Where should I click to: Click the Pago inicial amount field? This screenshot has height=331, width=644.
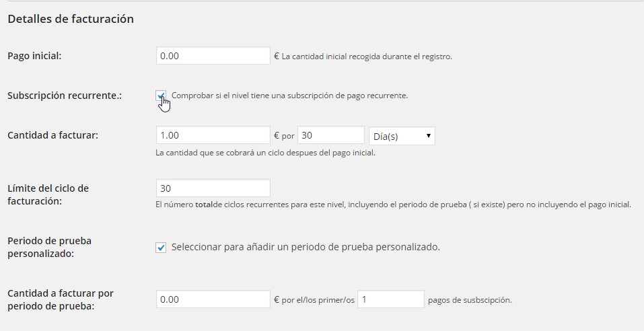pyautogui.click(x=213, y=56)
